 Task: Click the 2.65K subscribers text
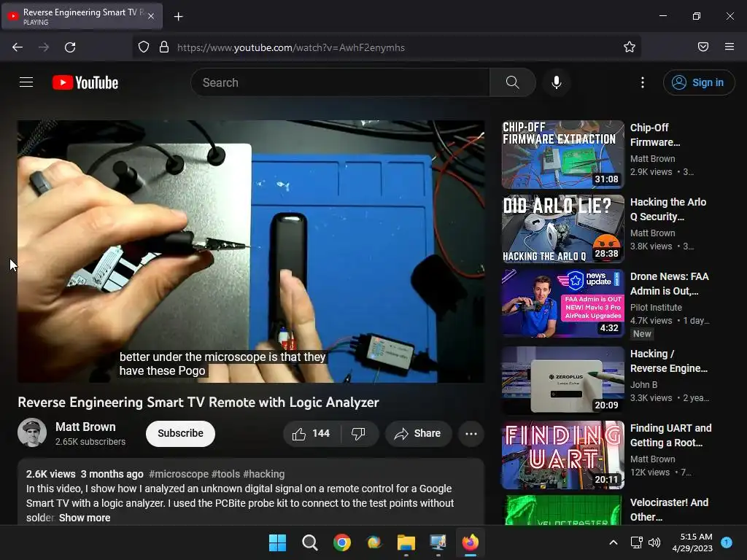click(90, 442)
